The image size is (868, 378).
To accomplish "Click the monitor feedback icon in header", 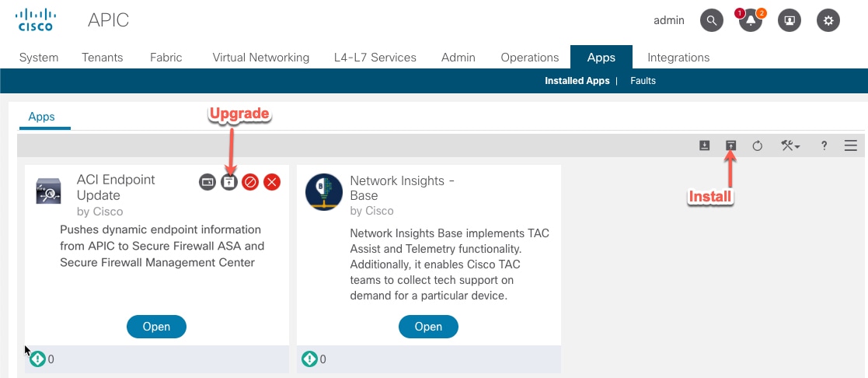I will (x=790, y=20).
